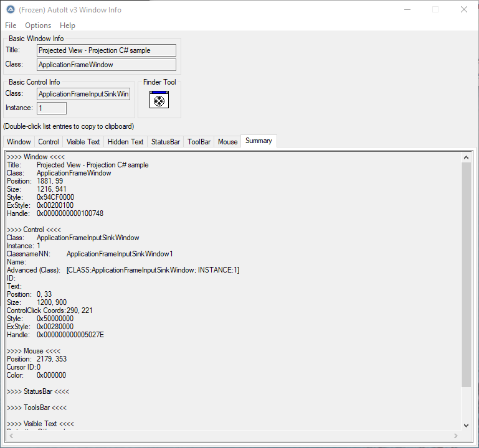Click the ExStyle value 0x00200100
Image resolution: width=479 pixels, height=448 pixels.
click(55, 205)
